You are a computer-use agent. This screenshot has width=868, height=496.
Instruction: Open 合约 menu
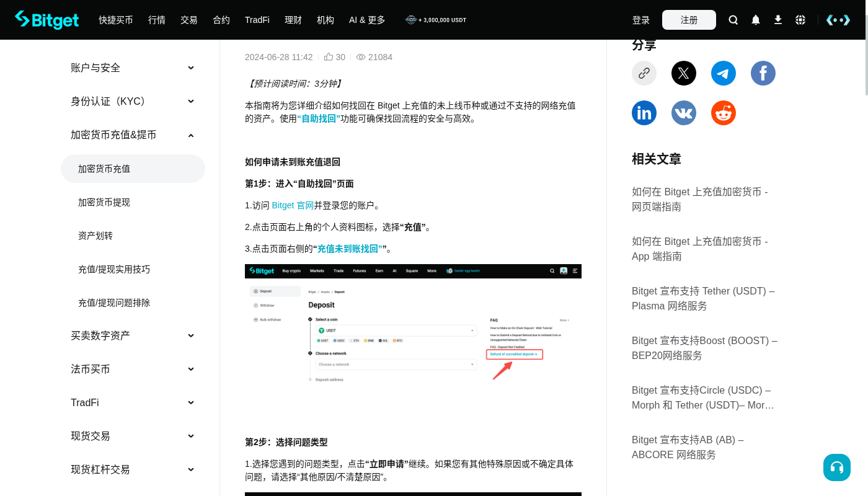(221, 20)
